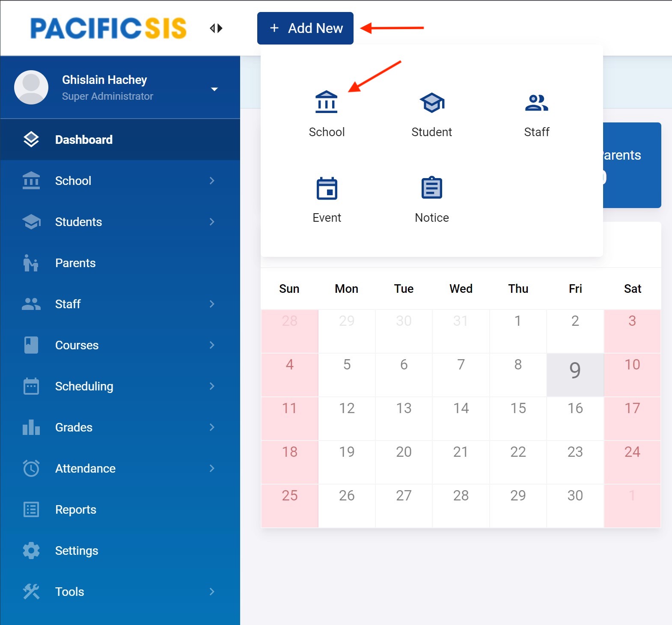Click the Student graduation cap icon
The width and height of the screenshot is (672, 625).
coord(431,103)
